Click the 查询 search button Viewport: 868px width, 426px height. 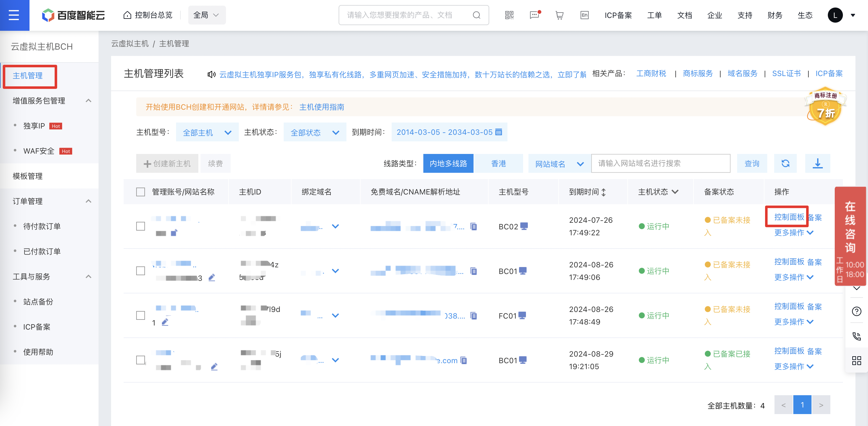tap(752, 164)
